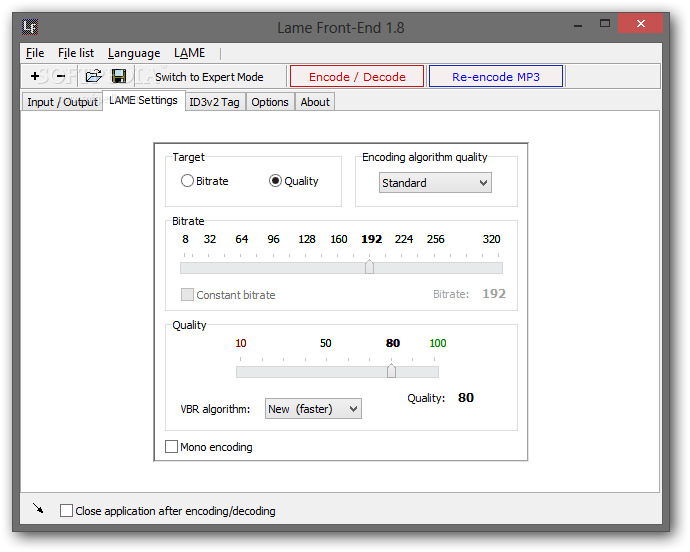Click Switch to Expert Mode
This screenshot has width=690, height=552.
pyautogui.click(x=209, y=77)
